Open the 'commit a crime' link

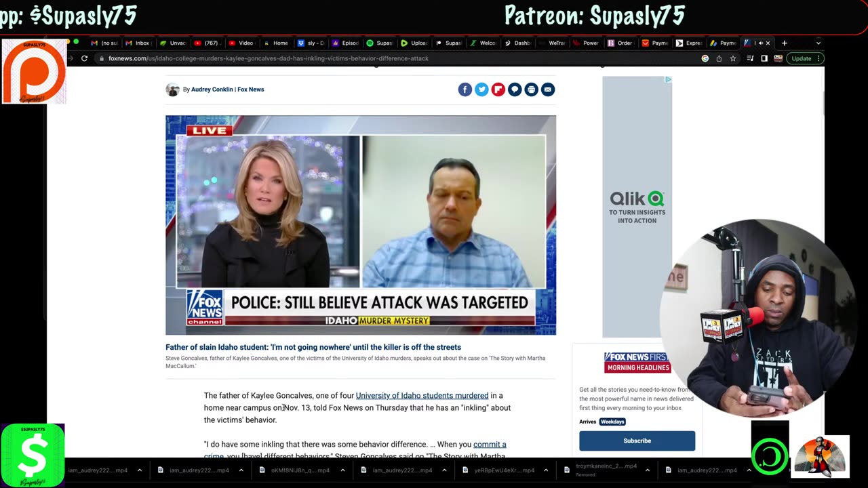tap(490, 445)
